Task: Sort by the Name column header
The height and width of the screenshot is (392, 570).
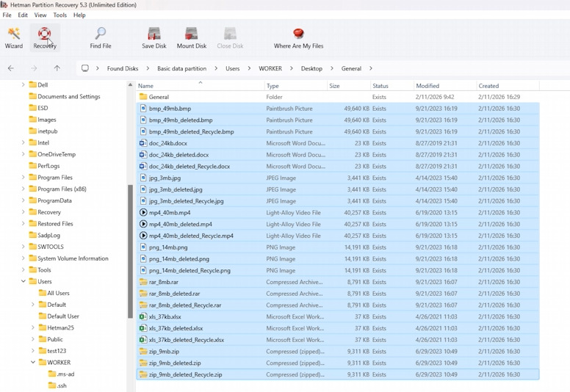Action: (201, 86)
